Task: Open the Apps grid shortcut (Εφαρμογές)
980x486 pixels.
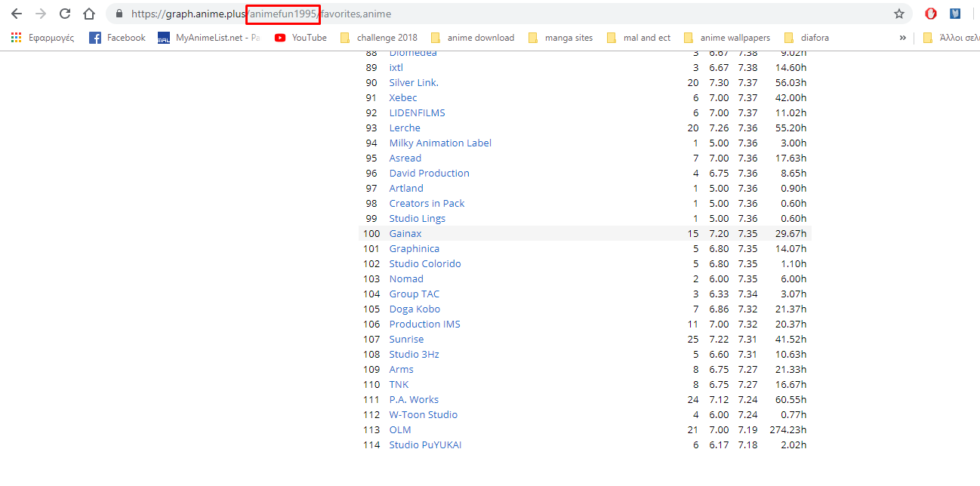Action: (42, 38)
